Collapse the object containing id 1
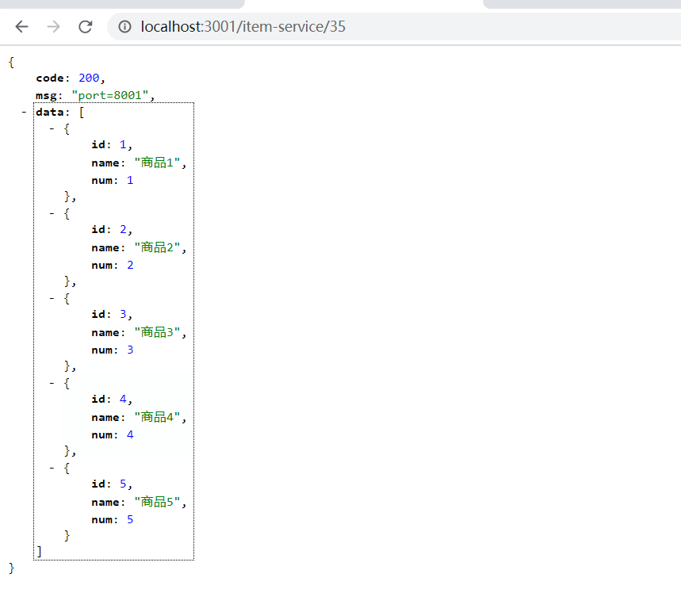Viewport: 681px width, 616px height. click(52, 128)
